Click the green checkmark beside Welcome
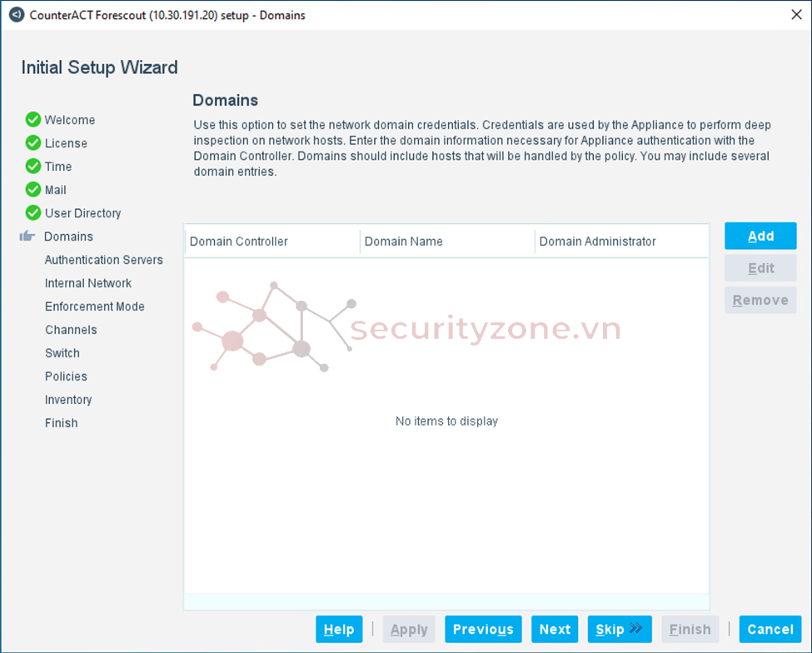The width and height of the screenshot is (812, 653). click(33, 120)
